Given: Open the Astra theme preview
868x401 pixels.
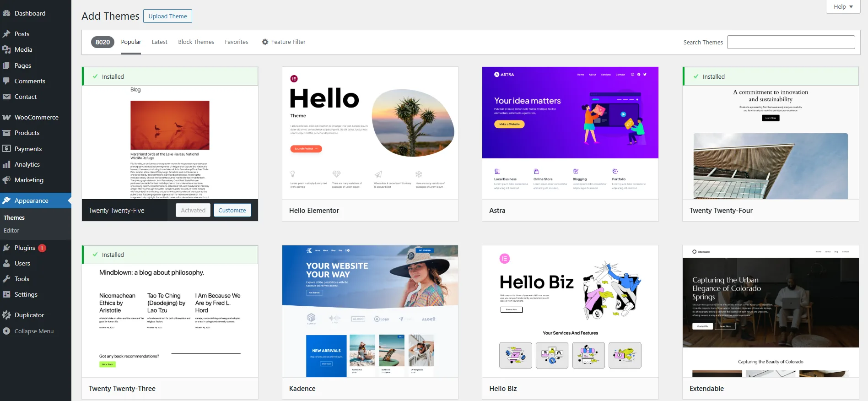Looking at the screenshot, I should click(570, 133).
